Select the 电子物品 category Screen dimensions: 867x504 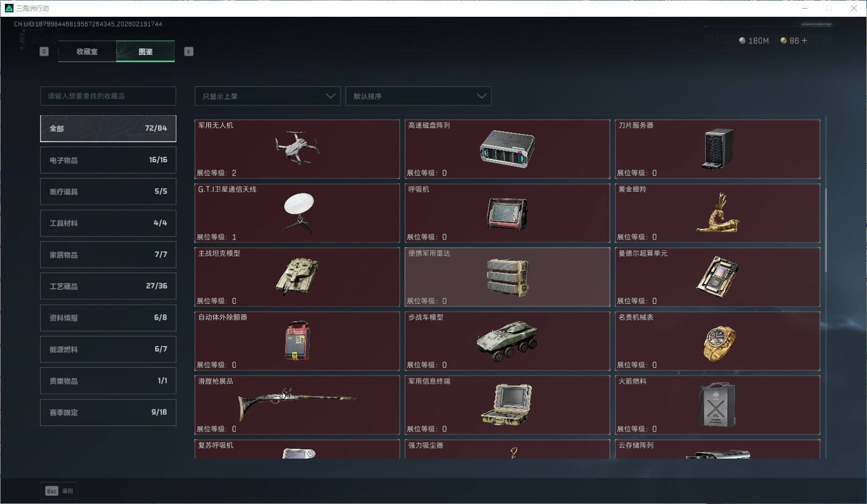click(x=108, y=160)
